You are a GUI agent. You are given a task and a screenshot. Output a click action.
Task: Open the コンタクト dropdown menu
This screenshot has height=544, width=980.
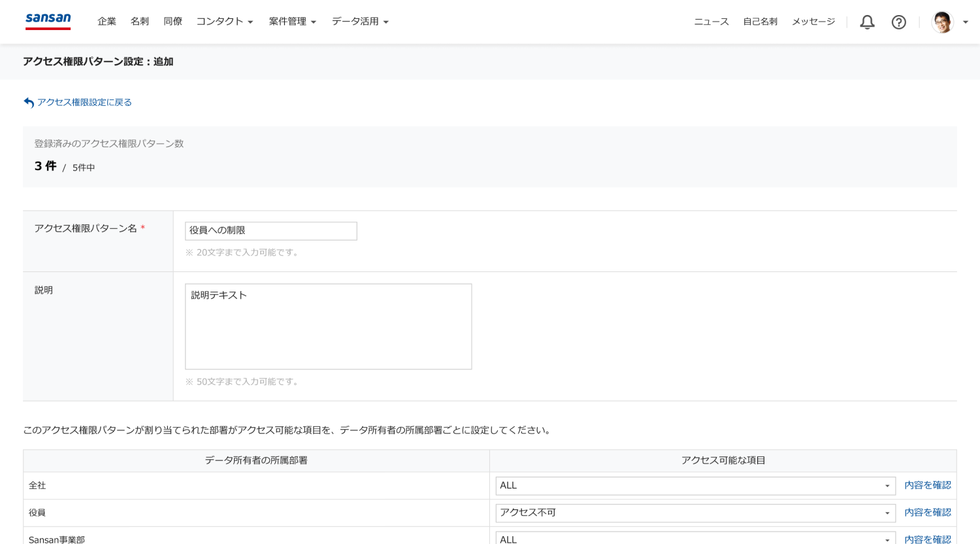(x=224, y=22)
